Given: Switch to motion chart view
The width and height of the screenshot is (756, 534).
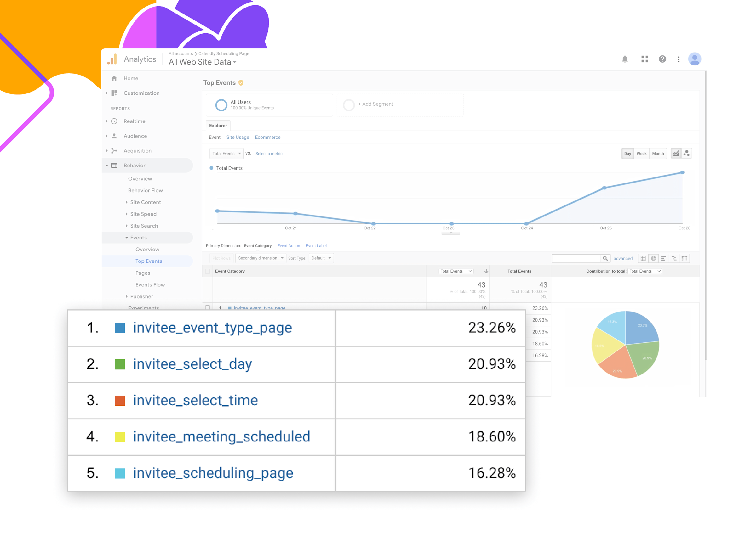Looking at the screenshot, I should (x=686, y=153).
